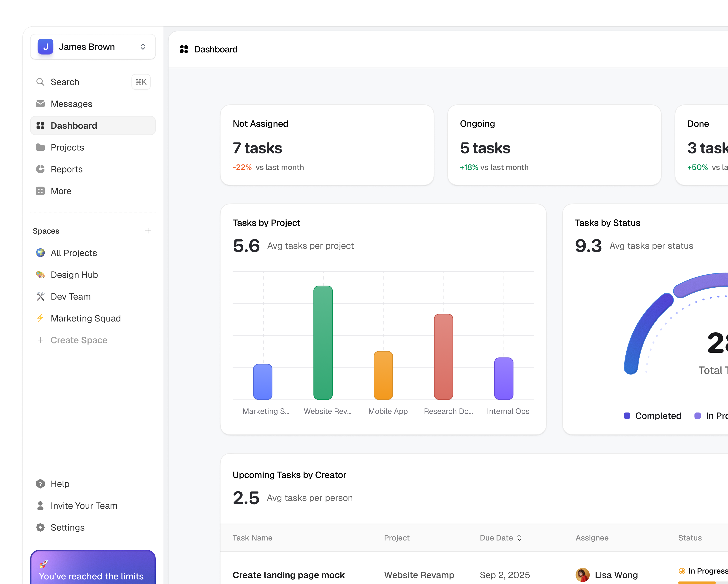Click the Messages envelope icon
This screenshot has width=728, height=584.
click(x=40, y=104)
